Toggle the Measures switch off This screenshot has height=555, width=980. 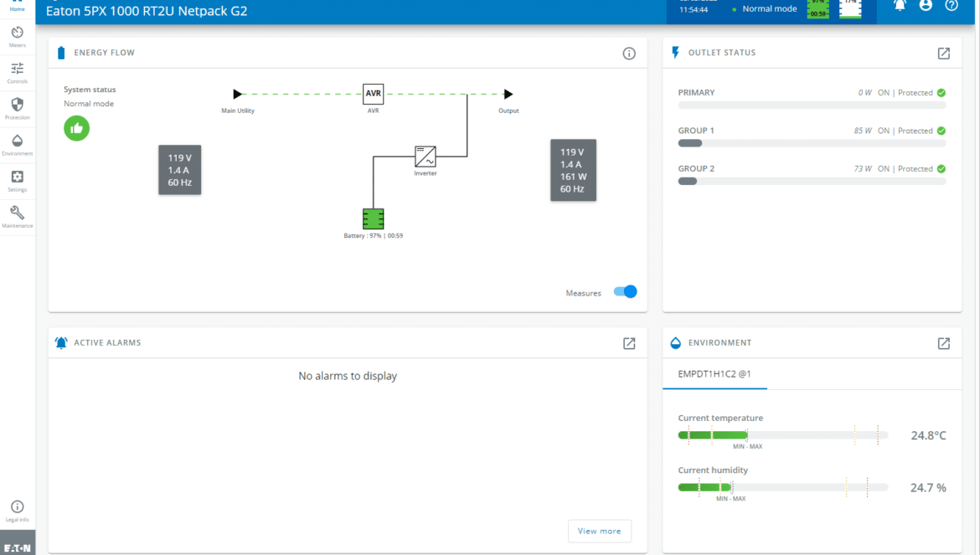point(625,291)
